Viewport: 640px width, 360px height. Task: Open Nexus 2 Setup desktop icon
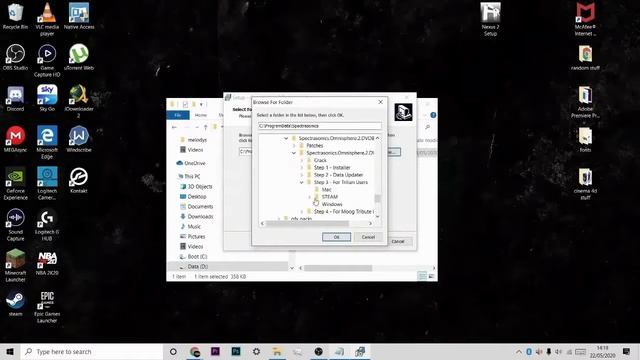click(490, 19)
